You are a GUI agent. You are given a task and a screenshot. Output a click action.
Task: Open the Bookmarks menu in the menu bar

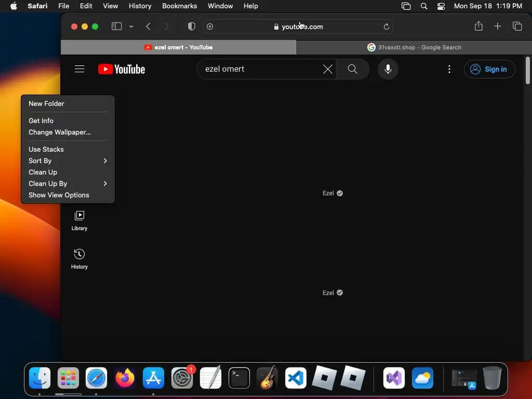179,6
